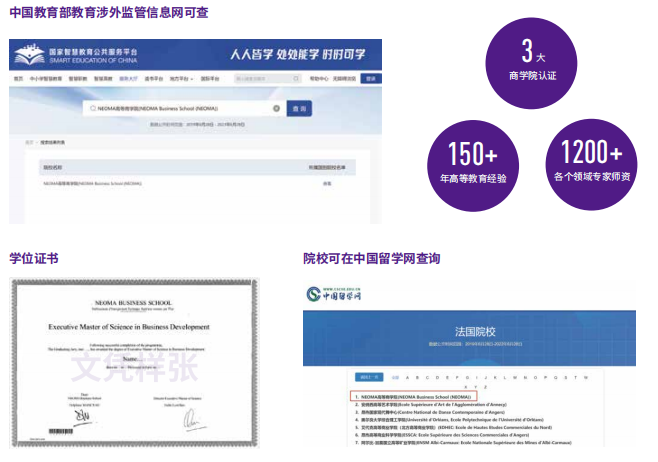Open 读书平台 navigation item
658x462 pixels.
tap(154, 78)
